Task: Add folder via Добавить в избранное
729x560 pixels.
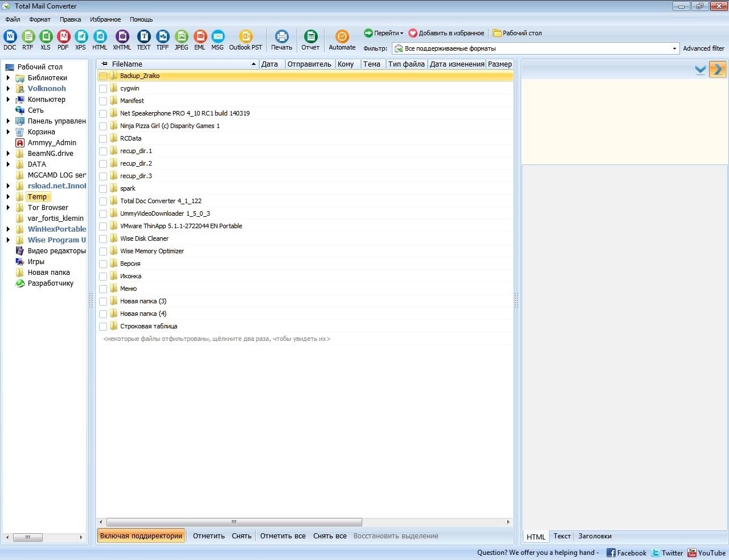Action: pyautogui.click(x=447, y=33)
